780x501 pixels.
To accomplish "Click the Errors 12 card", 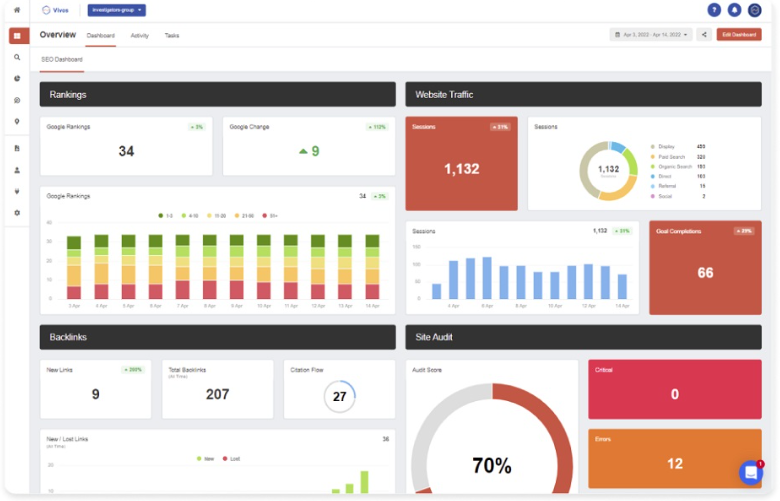I will [x=675, y=459].
